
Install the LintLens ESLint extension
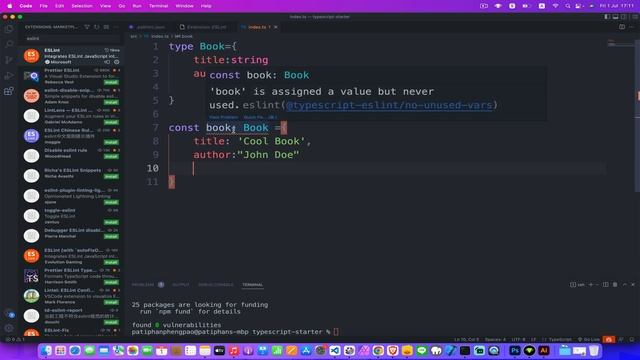pyautogui.click(x=111, y=122)
